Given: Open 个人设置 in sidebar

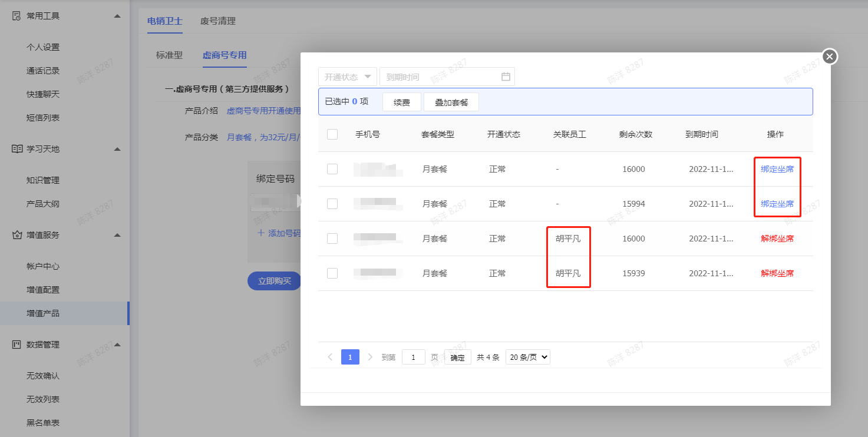Looking at the screenshot, I should coord(43,47).
